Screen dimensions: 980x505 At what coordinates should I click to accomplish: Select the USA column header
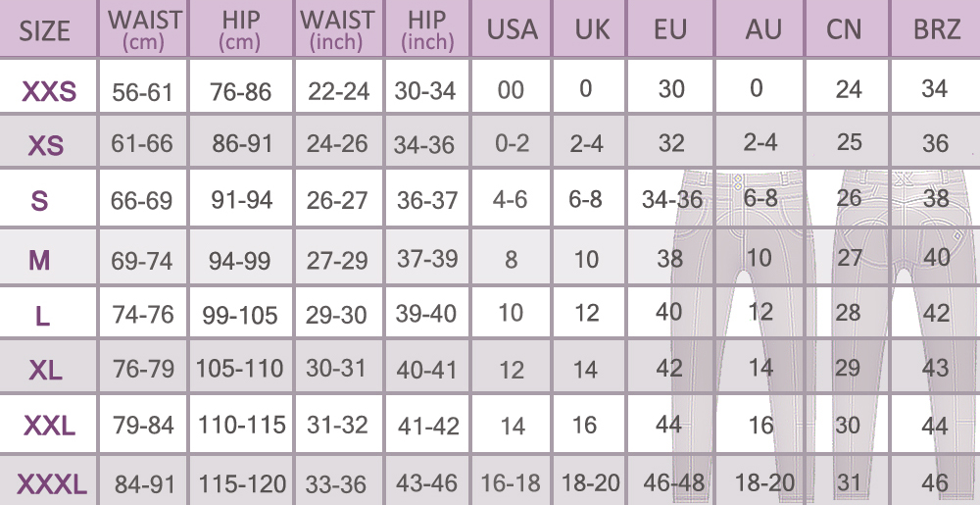tap(513, 29)
